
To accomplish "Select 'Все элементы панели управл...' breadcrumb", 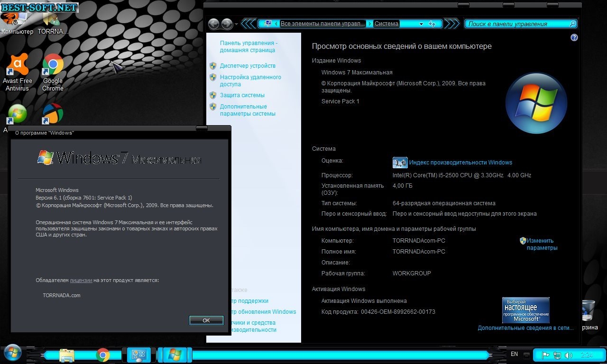I will click(x=322, y=23).
